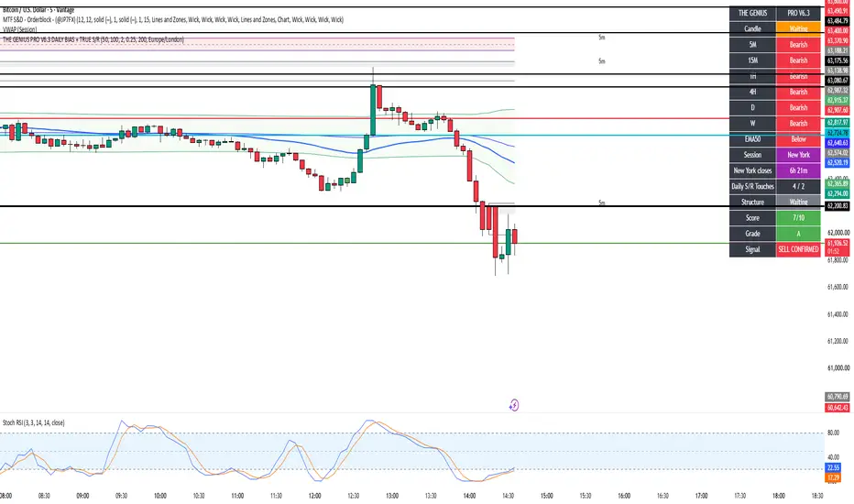This screenshot has height=504, width=854.
Task: Click the red SELL CONFIRMED signal cell
Action: pos(798,249)
